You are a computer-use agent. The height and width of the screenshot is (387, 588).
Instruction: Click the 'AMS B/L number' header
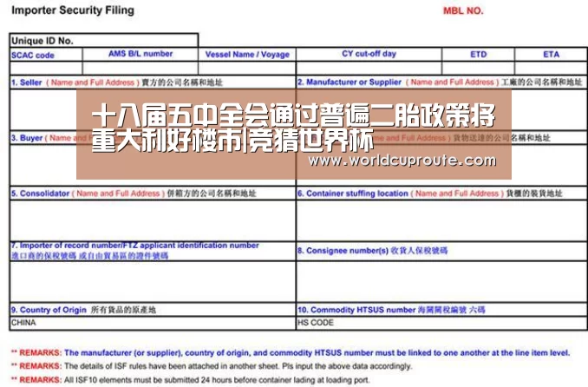pyautogui.click(x=140, y=54)
